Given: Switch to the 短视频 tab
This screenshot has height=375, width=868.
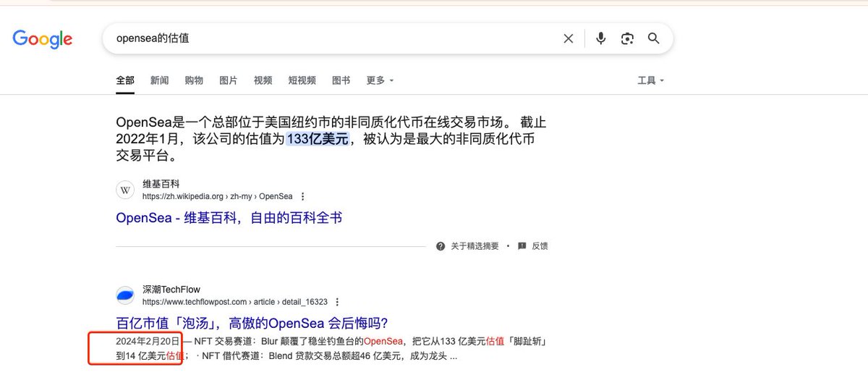Looking at the screenshot, I should pos(302,80).
